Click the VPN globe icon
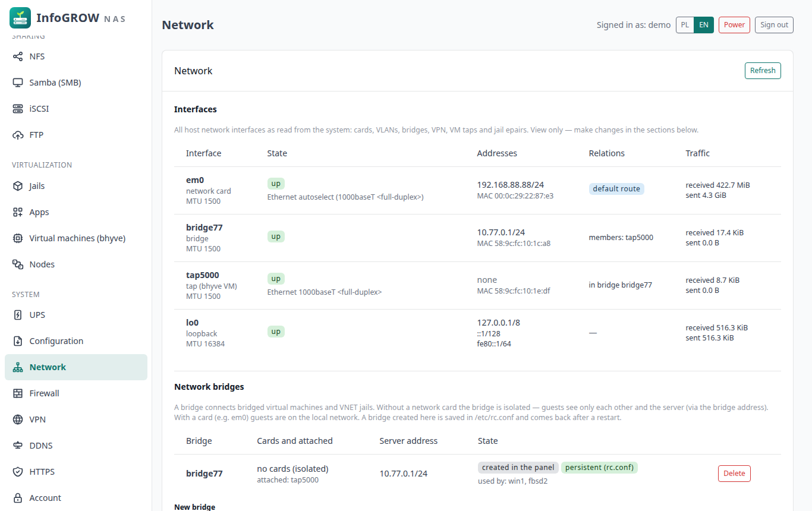Viewport: 812px width, 511px height. [x=18, y=419]
